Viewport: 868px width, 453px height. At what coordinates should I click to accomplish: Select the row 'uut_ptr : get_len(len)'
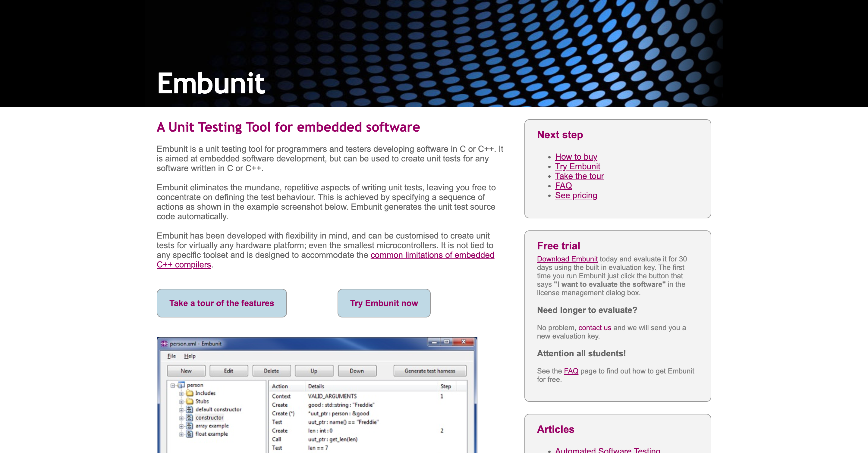pyautogui.click(x=367, y=439)
